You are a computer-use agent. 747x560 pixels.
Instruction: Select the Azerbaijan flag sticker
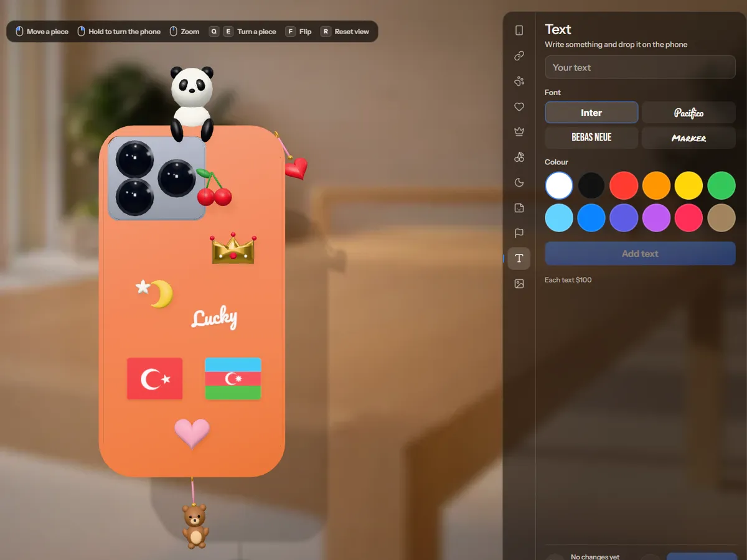233,378
